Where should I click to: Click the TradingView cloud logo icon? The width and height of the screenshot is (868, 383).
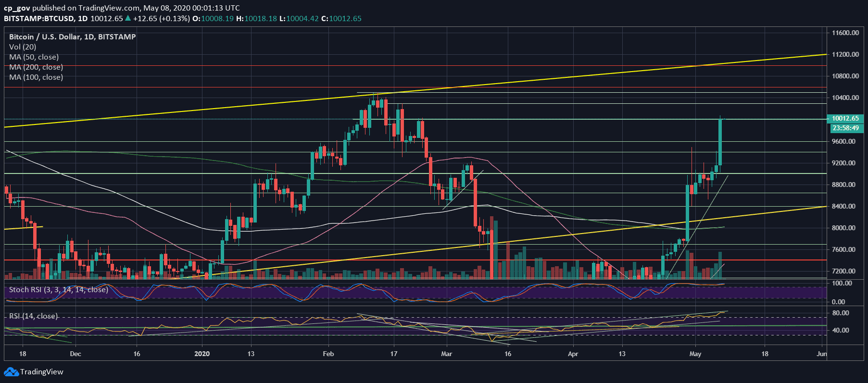pos(11,372)
